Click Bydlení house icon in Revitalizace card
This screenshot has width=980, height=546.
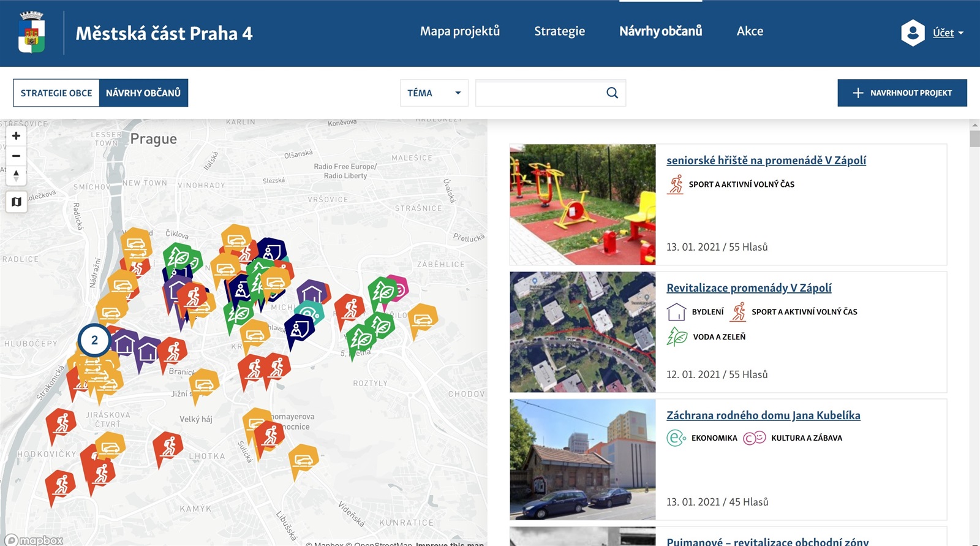[676, 312]
